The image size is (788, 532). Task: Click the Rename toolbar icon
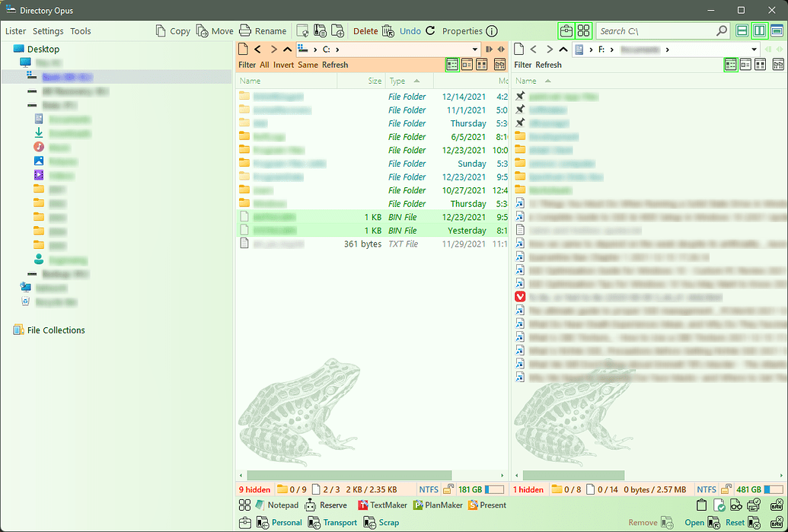(x=244, y=31)
